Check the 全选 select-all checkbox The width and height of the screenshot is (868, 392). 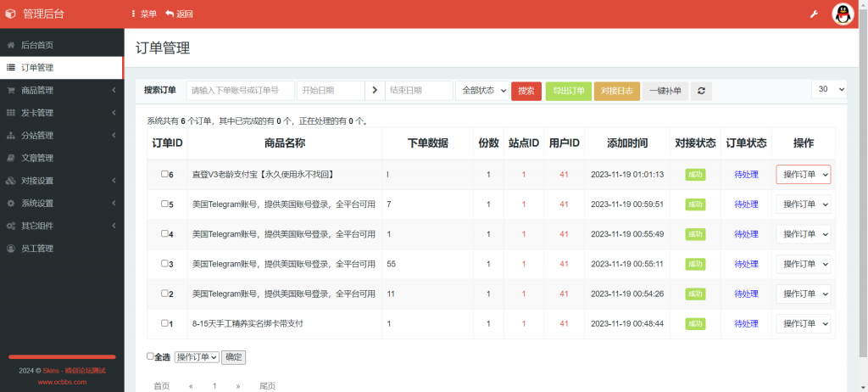pos(150,356)
